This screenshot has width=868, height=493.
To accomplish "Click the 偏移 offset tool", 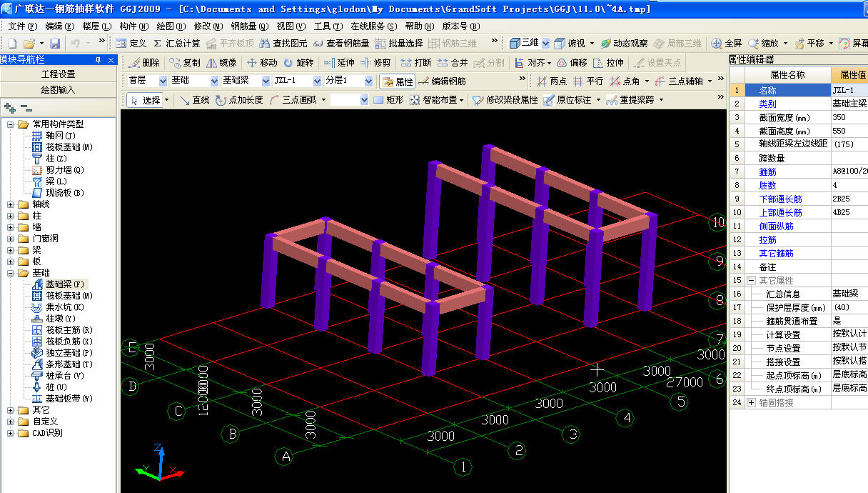I will pos(571,63).
